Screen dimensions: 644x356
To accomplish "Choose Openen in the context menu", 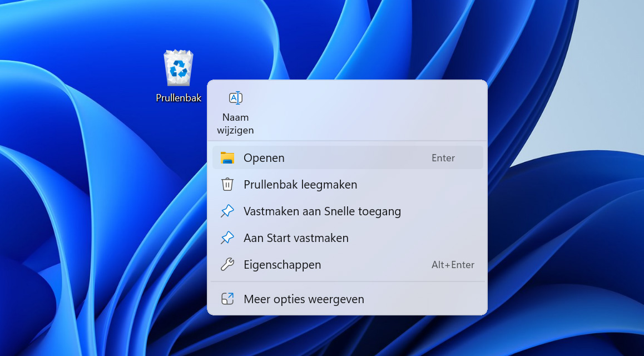I will pos(348,157).
